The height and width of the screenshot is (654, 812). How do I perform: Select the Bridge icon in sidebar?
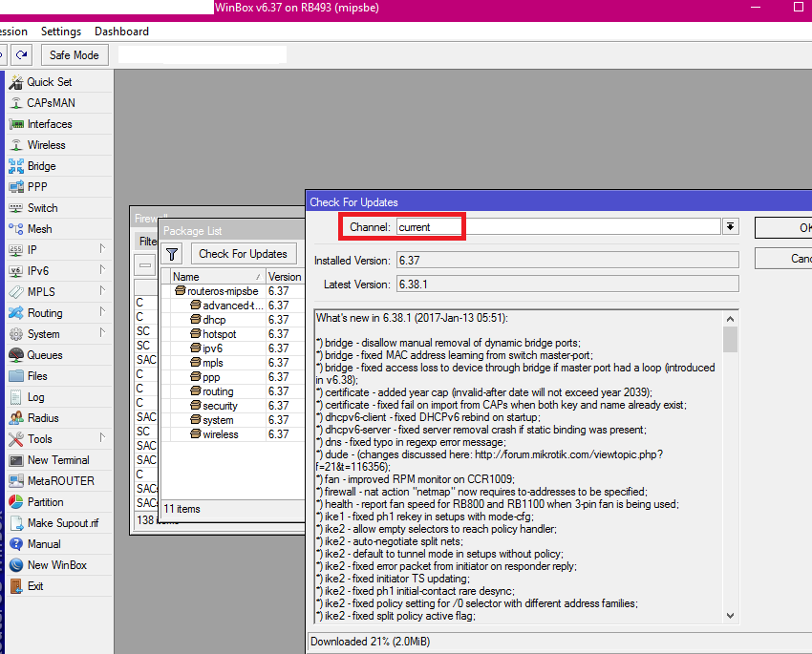[16, 166]
